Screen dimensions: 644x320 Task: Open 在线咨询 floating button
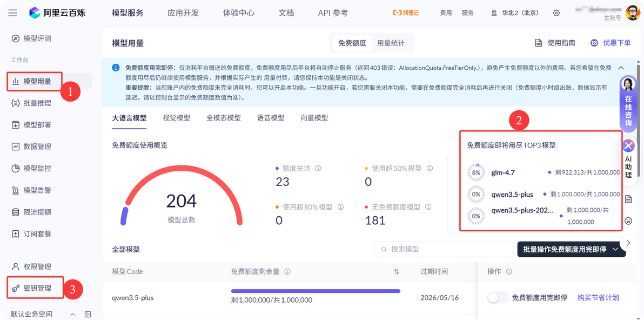(x=628, y=104)
